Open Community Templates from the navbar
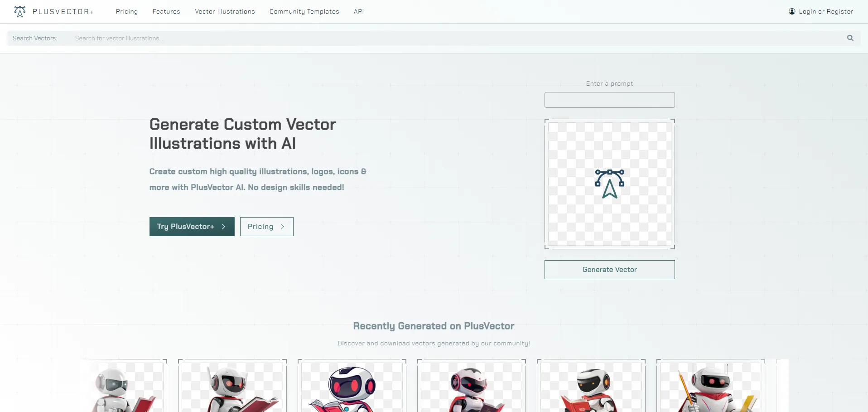Viewport: 868px width, 412px height. click(x=304, y=11)
